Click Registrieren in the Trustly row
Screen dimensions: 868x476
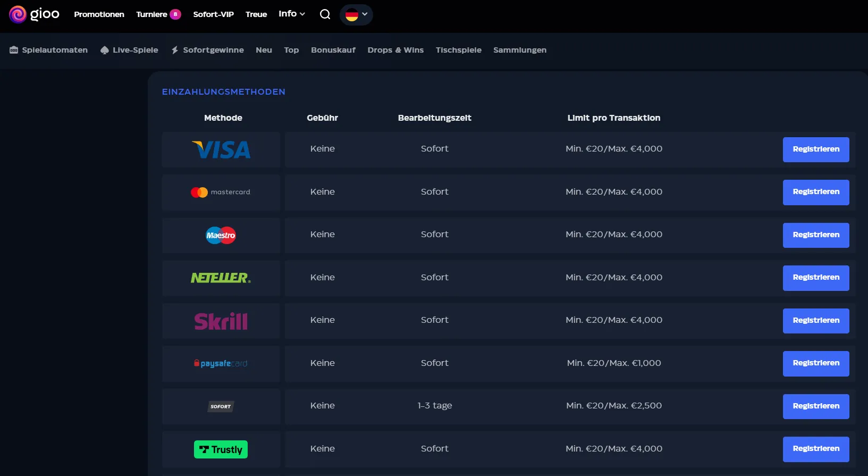816,449
